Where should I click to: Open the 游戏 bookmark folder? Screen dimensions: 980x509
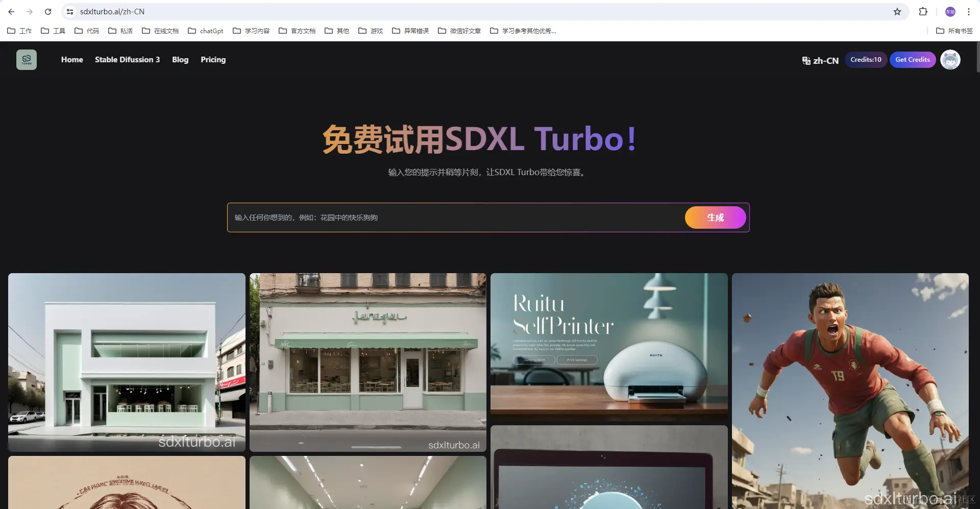click(371, 31)
